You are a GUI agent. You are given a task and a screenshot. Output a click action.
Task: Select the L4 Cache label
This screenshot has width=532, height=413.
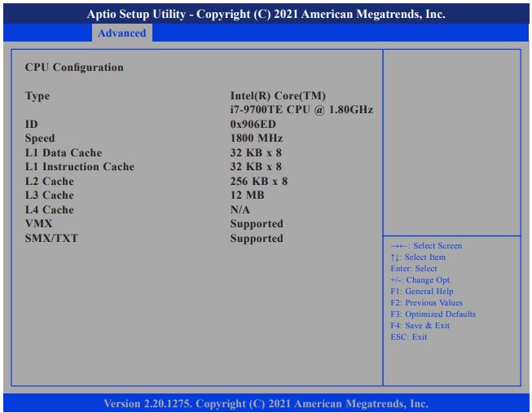[50, 210]
